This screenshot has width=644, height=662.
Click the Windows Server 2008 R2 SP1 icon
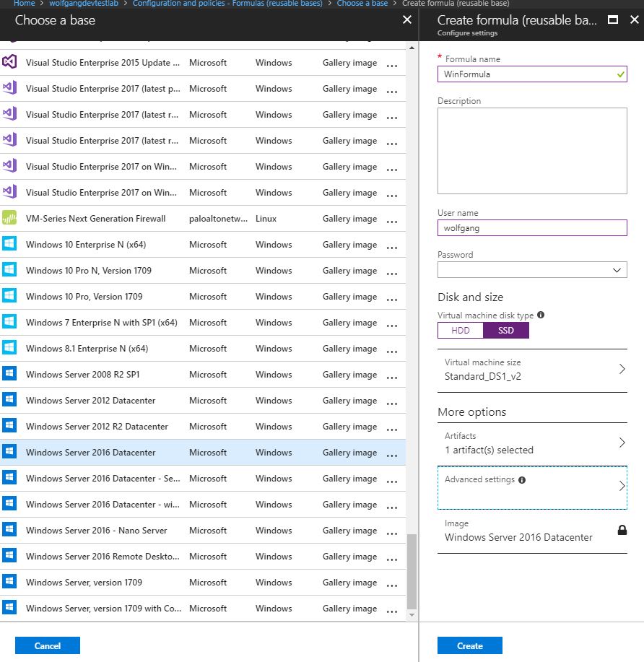tap(9, 374)
